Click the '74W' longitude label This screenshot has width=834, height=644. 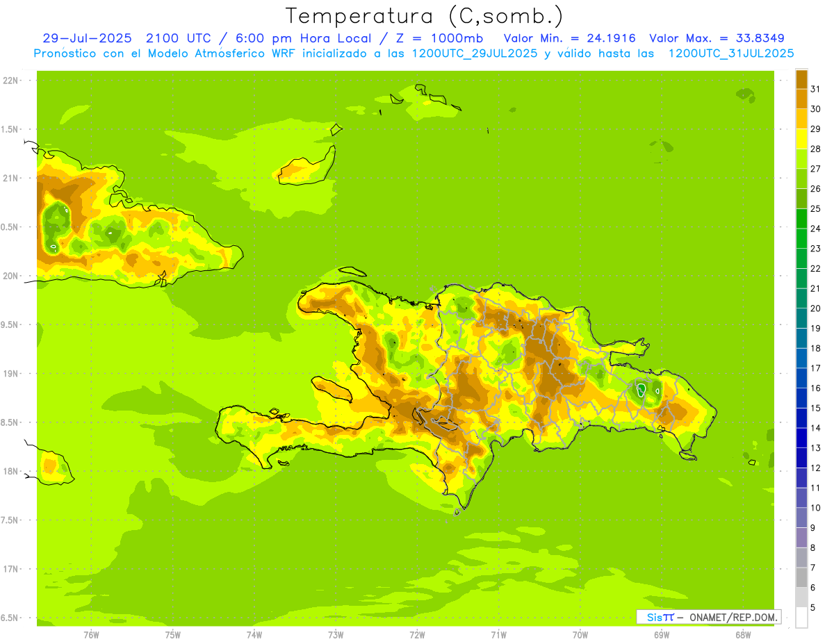point(254,634)
